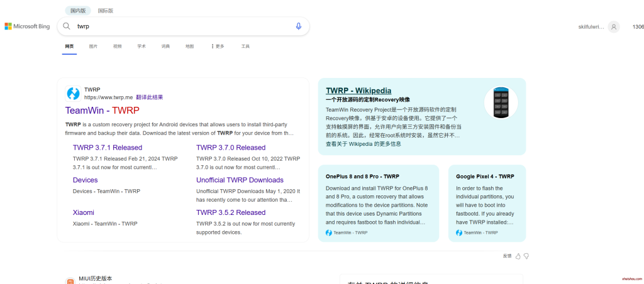Viewport: 644px width, 284px height.
Task: Open the Devices sublink
Action: click(85, 180)
